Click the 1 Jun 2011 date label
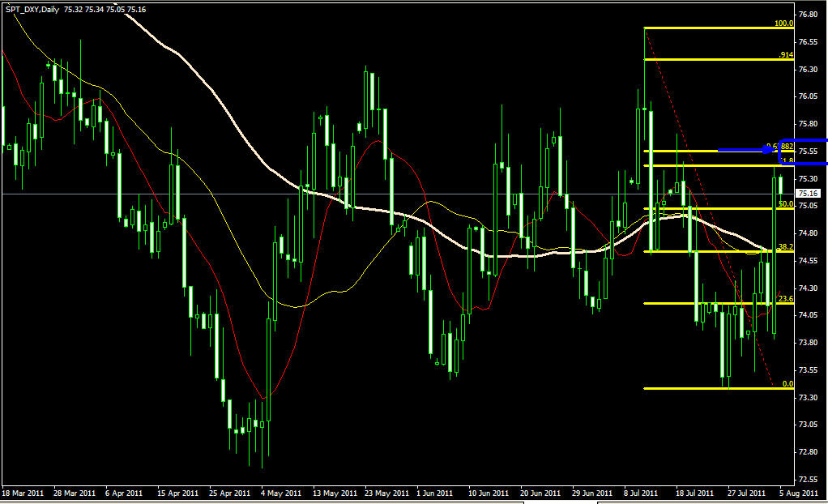828x504 pixels. [x=434, y=493]
